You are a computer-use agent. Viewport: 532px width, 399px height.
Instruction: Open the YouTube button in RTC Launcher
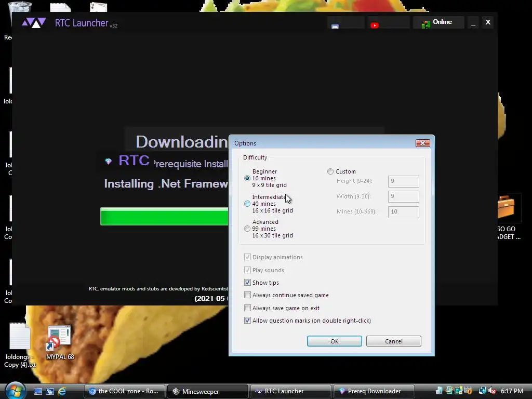[x=388, y=23]
